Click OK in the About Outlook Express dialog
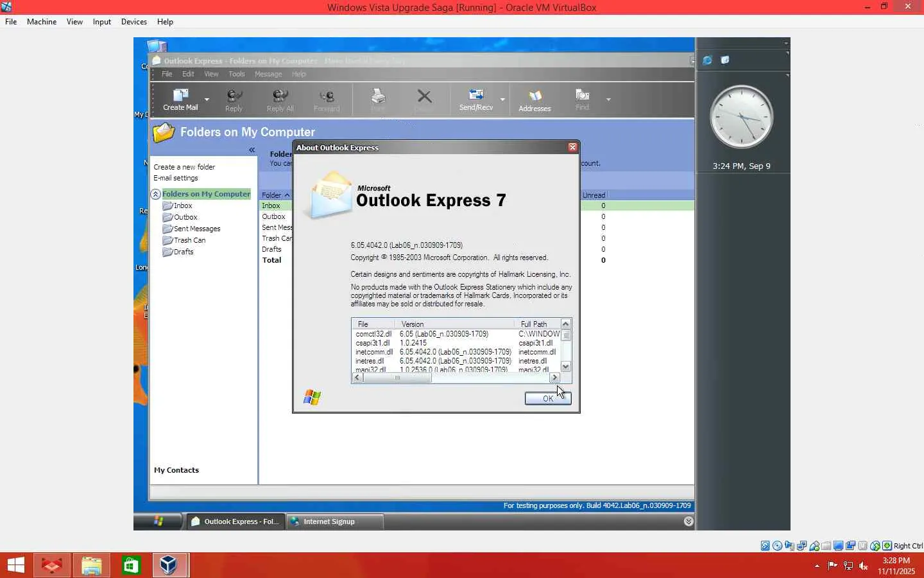This screenshot has height=578, width=924. click(x=548, y=398)
